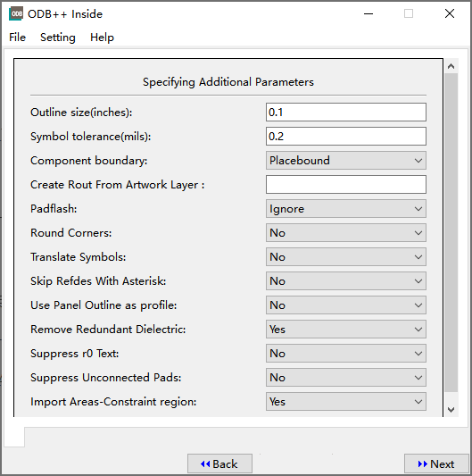Click the scrollbar down arrow
The width and height of the screenshot is (472, 476).
coord(451,410)
